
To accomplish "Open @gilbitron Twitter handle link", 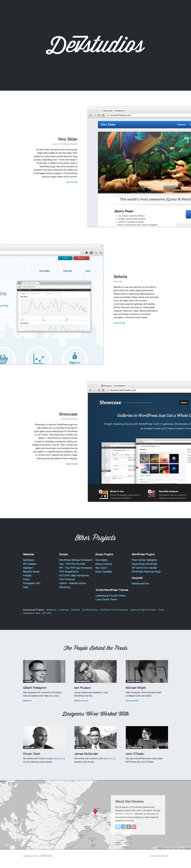I will (x=27, y=701).
